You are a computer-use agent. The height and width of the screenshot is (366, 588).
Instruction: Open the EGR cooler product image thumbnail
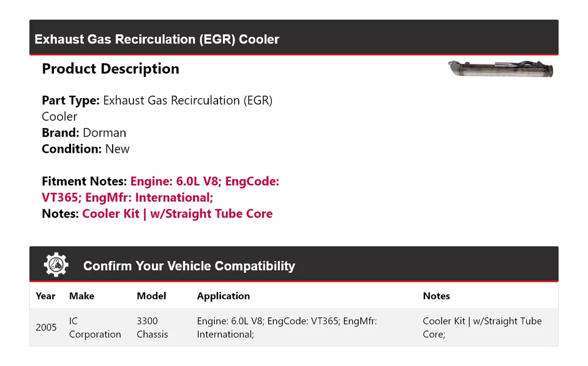coord(500,69)
